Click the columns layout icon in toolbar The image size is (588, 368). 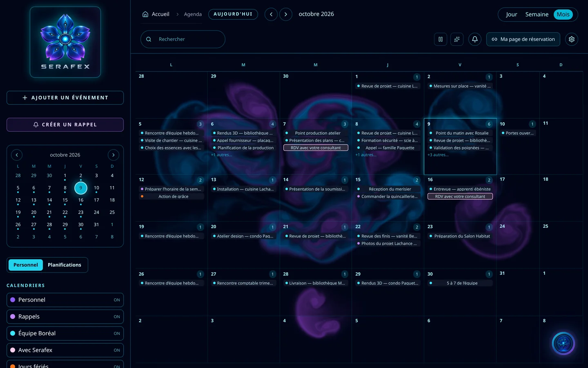[441, 39]
